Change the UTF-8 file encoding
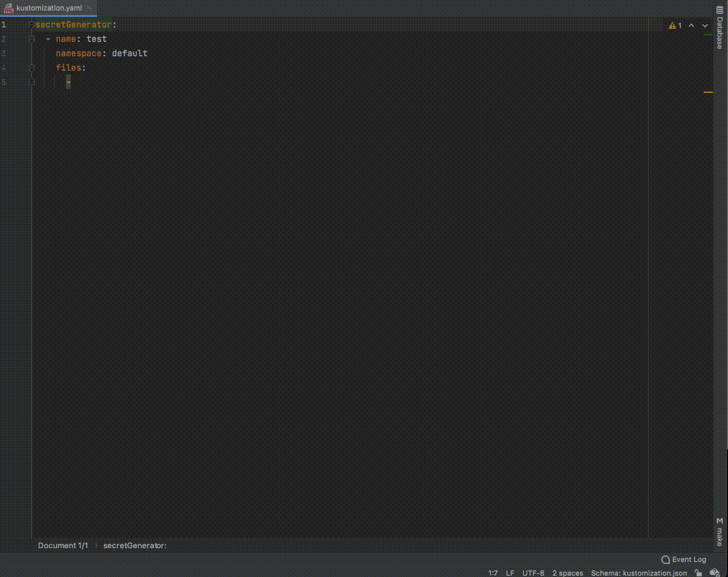The image size is (728, 577). 533,573
